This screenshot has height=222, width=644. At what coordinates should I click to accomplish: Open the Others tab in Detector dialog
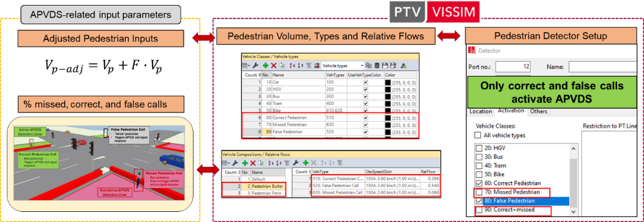(538, 112)
